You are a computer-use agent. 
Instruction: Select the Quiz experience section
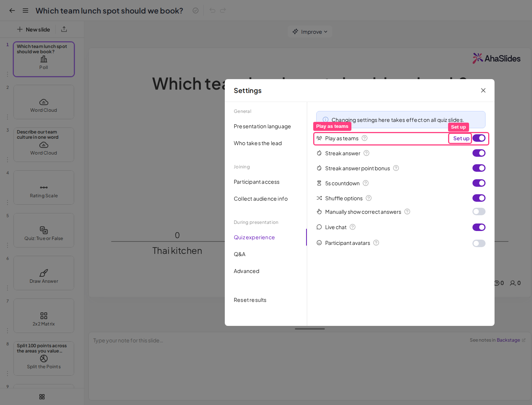pyautogui.click(x=254, y=237)
